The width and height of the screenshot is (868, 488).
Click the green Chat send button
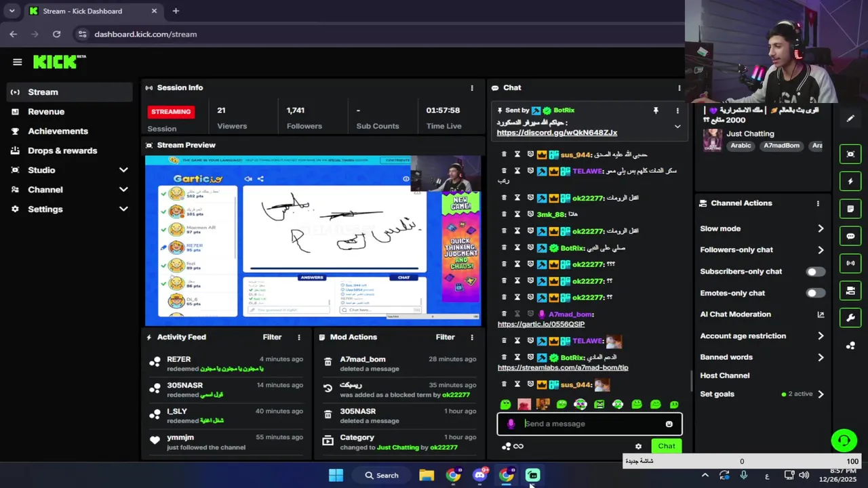[667, 446]
